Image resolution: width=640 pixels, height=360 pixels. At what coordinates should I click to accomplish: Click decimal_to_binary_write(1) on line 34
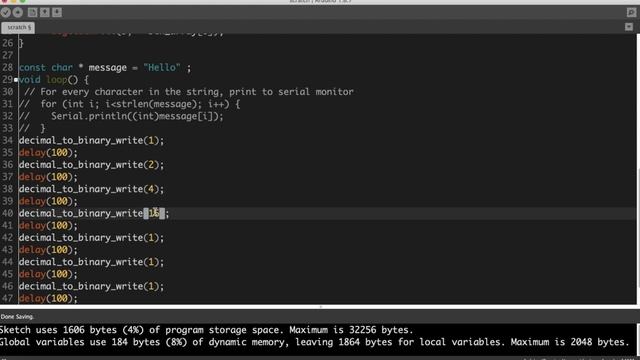[x=91, y=140]
